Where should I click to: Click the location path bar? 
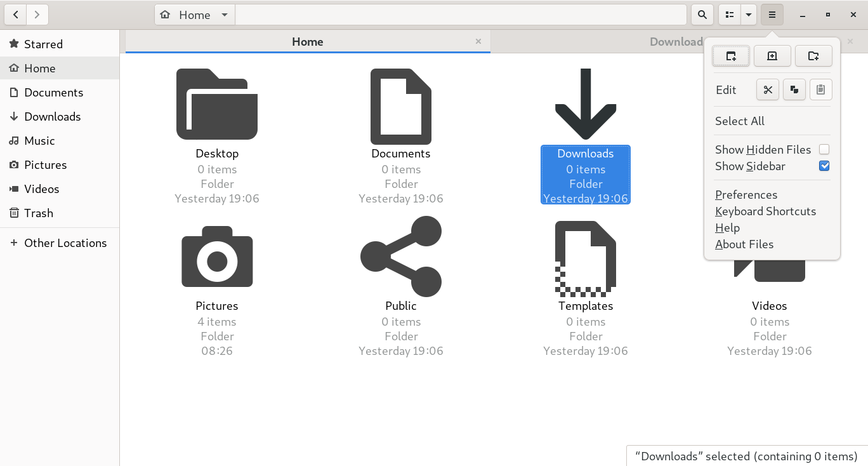tap(461, 15)
